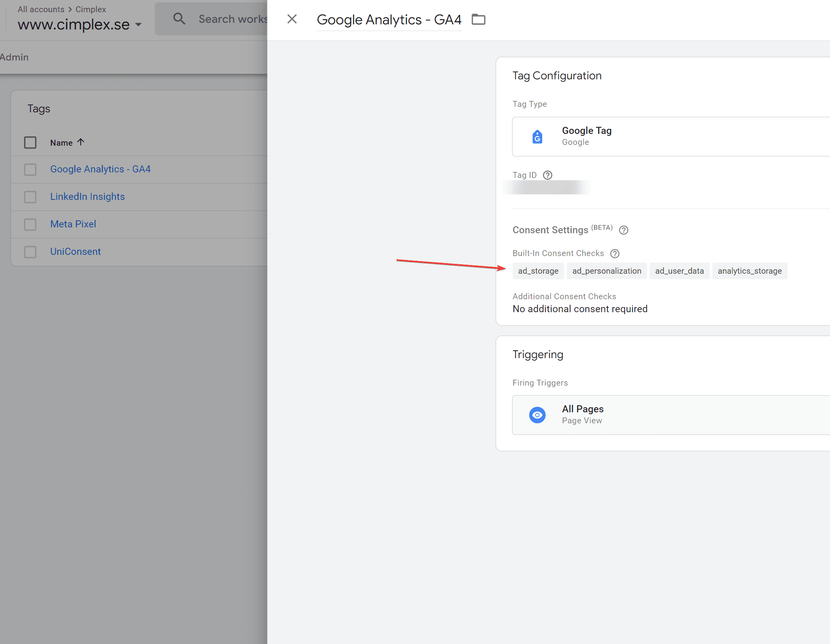Check the Meta Pixel row checkbox
830x644 pixels.
tap(30, 225)
